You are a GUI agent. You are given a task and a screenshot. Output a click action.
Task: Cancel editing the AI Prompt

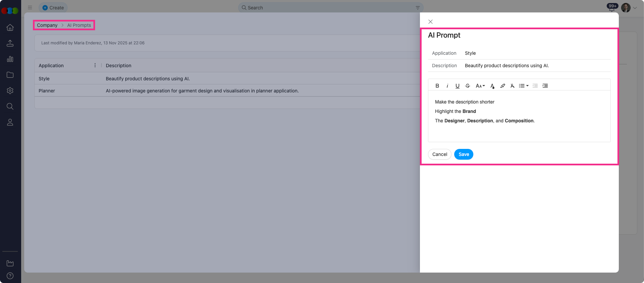point(439,154)
